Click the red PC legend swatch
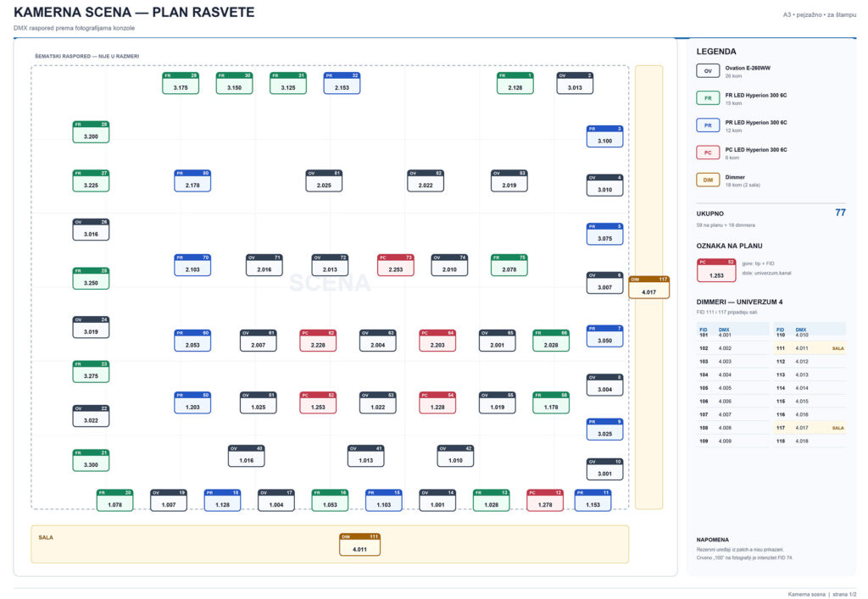This screenshot has width=868, height=599. pos(708,153)
